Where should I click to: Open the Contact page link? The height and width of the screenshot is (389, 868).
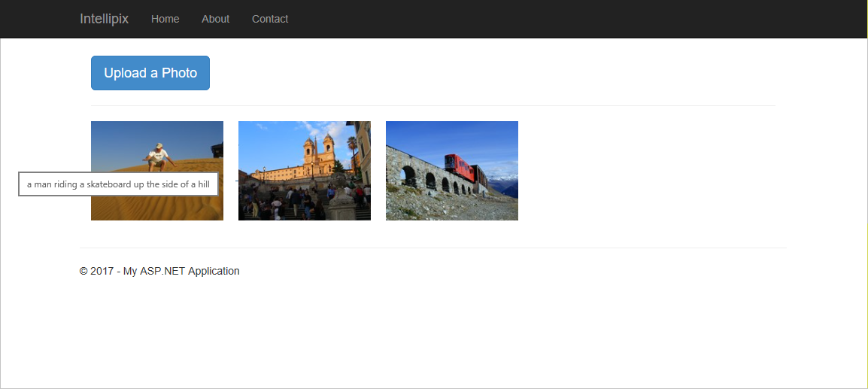270,19
